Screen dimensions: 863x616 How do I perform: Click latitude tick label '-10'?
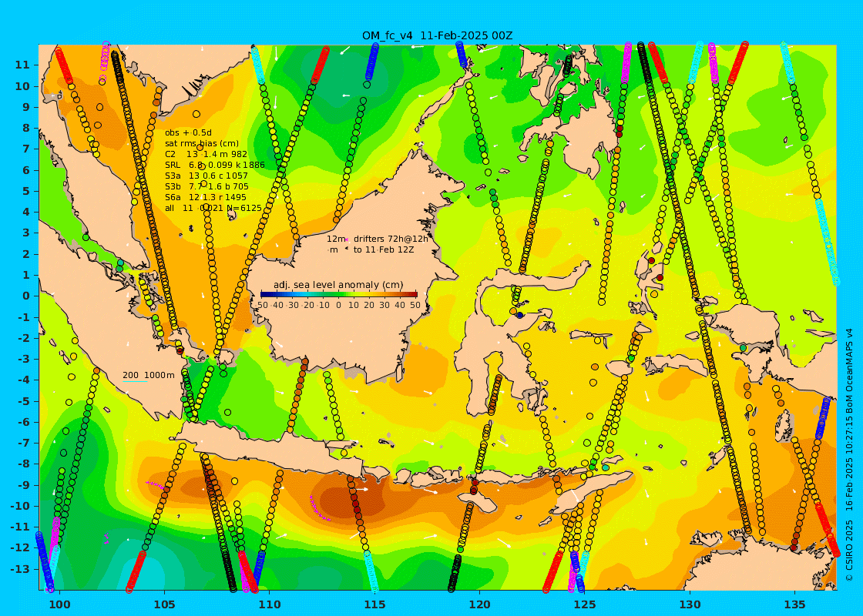[20, 505]
